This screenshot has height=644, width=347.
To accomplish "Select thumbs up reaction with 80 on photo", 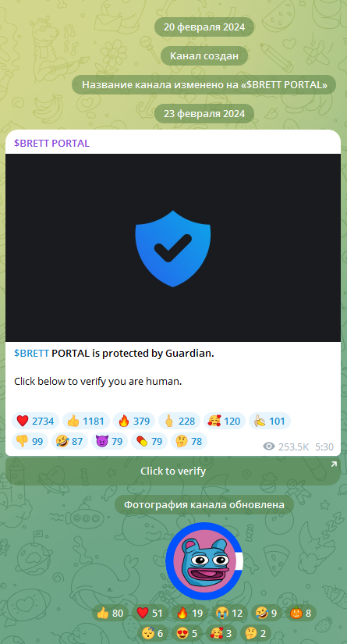I will 110,614.
